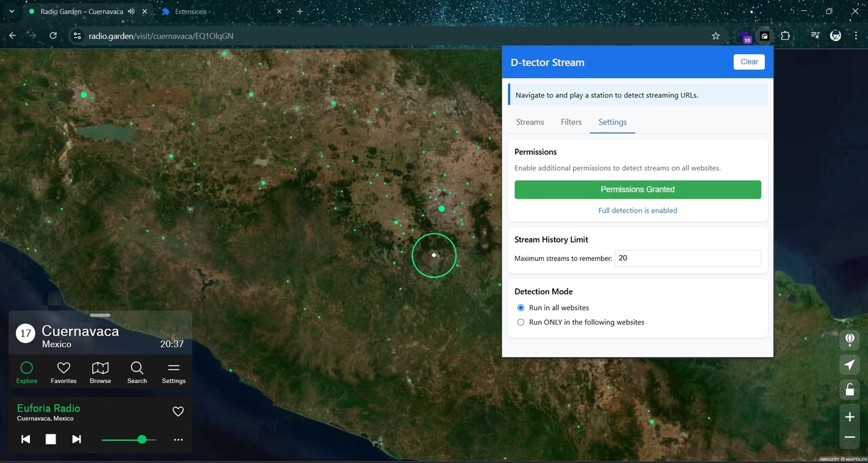Stop the Euforia Radio playback
868x463 pixels.
[51, 439]
